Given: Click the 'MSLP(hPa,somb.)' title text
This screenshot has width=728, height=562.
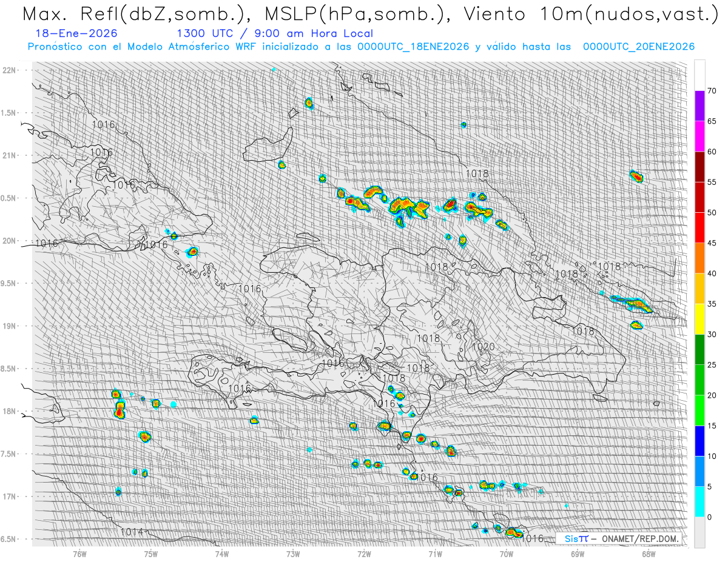Looking at the screenshot, I should [355, 15].
